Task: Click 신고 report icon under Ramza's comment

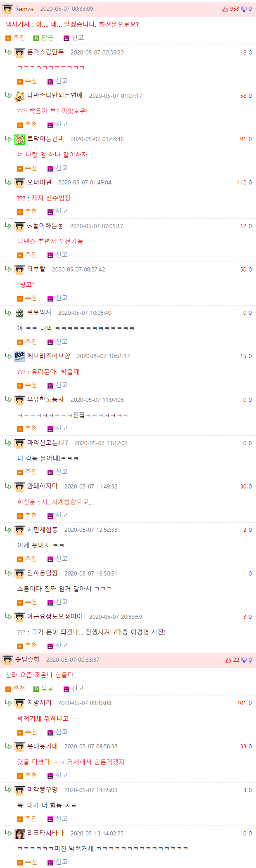Action: [x=66, y=38]
